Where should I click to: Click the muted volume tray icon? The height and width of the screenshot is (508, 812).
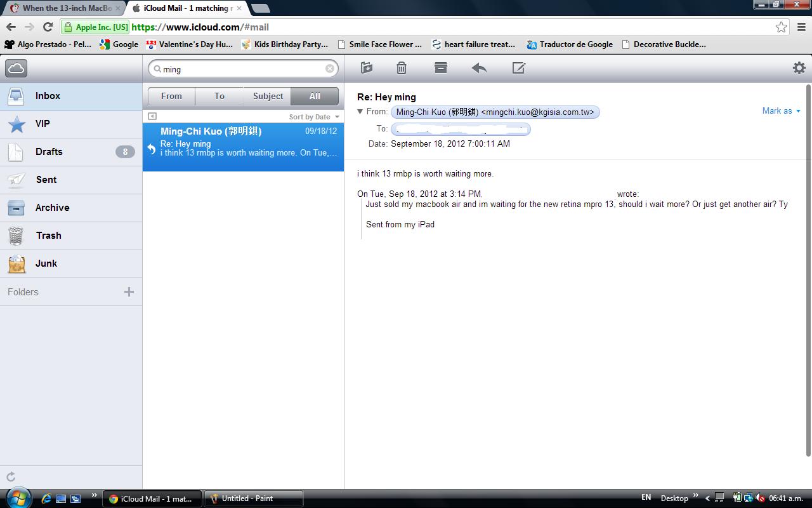coord(760,498)
